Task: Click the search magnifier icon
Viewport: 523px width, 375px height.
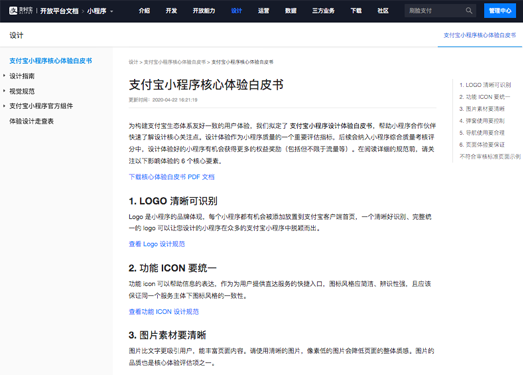Action: (x=469, y=11)
